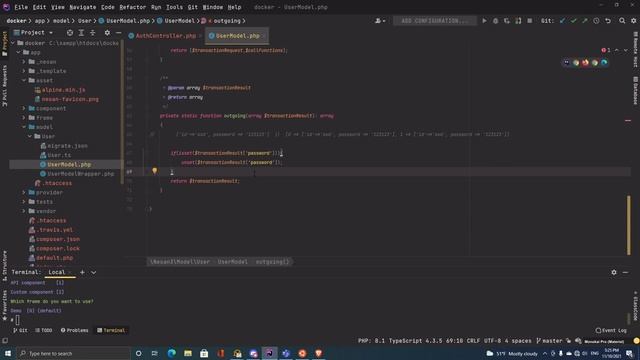This screenshot has height=360, width=640.
Task: Go to previous highlighted error arrow
Action: pyautogui.click(x=617, y=50)
